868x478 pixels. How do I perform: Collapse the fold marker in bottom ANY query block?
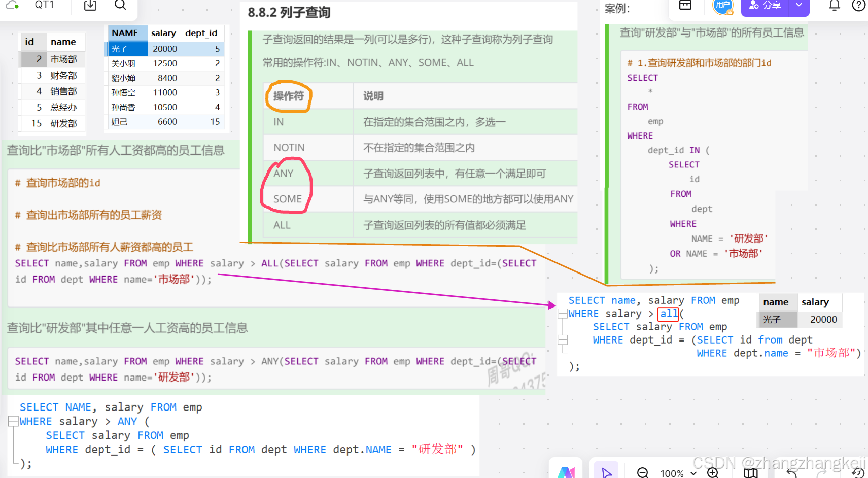coord(13,421)
